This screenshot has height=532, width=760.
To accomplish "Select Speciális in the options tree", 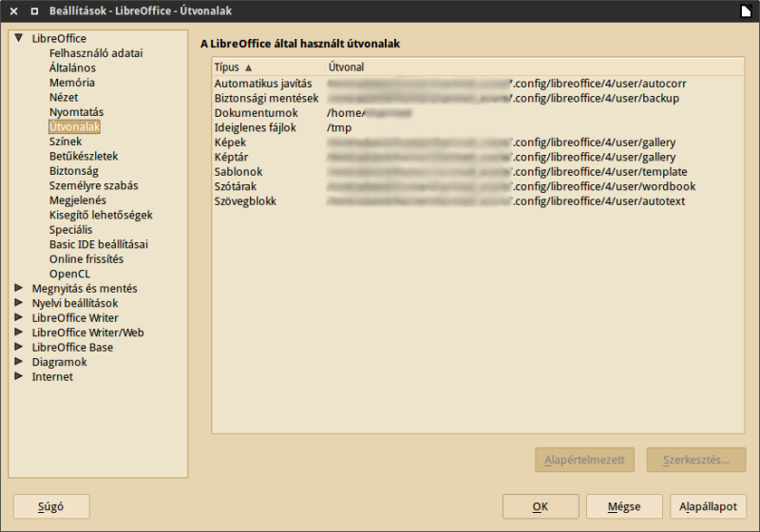I will [70, 230].
